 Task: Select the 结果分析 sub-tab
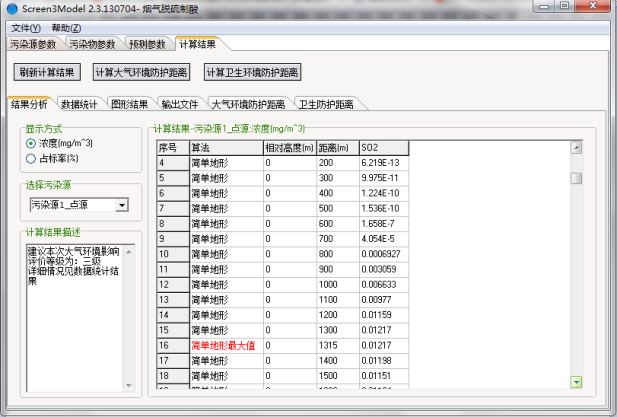(29, 104)
